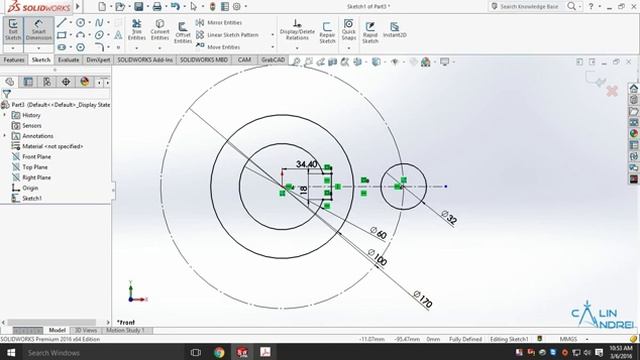Expand the SOLIDWORKS menu flyout arrow
Image resolution: width=640 pixels, height=360 pixels.
pos(78,7)
